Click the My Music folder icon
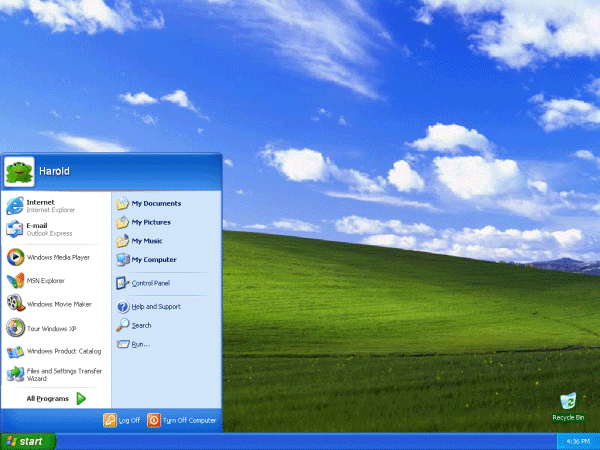This screenshot has height=450, width=600. click(122, 241)
